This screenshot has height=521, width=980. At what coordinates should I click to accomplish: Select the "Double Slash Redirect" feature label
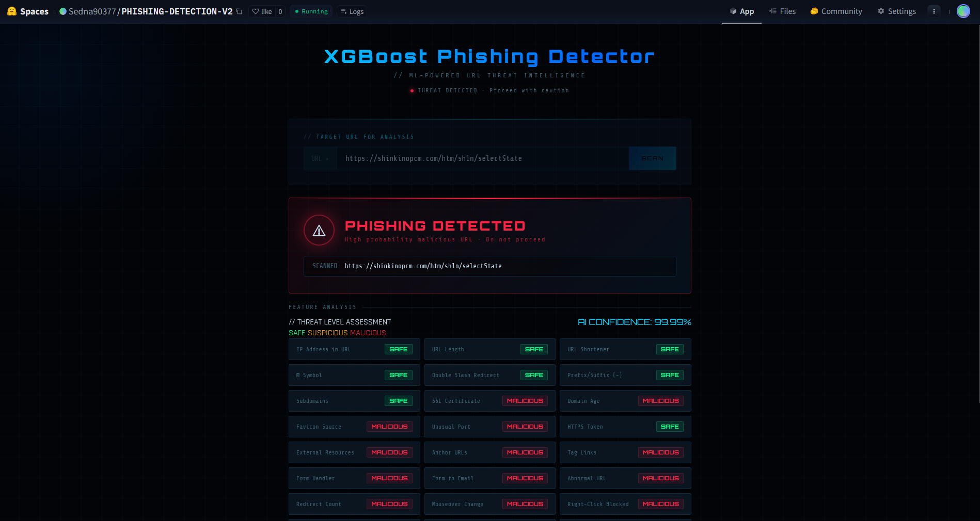[465, 375]
